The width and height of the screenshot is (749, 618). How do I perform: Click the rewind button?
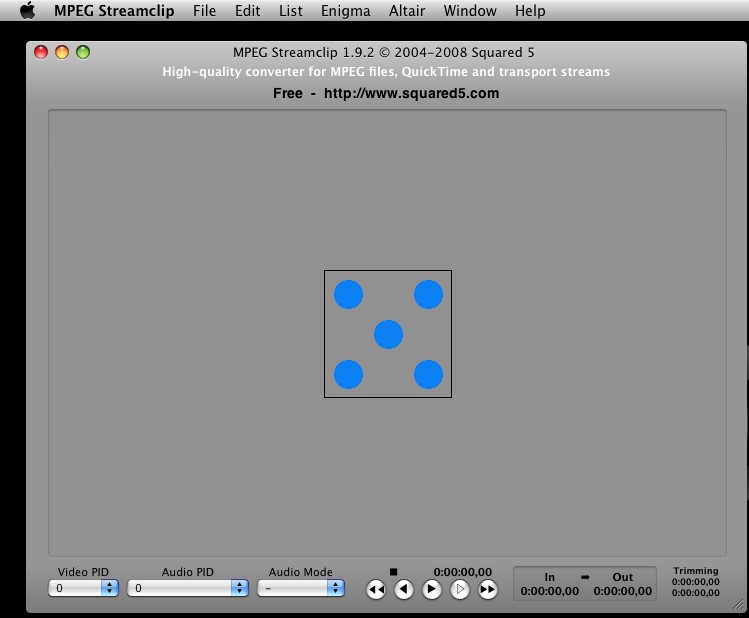[x=376, y=590]
